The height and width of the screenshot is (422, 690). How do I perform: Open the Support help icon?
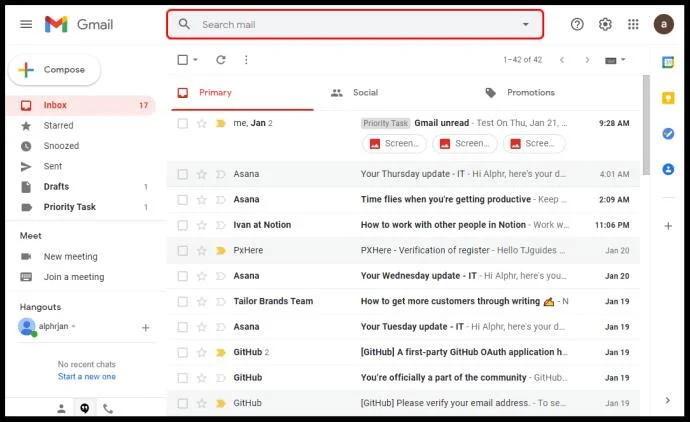pyautogui.click(x=577, y=24)
